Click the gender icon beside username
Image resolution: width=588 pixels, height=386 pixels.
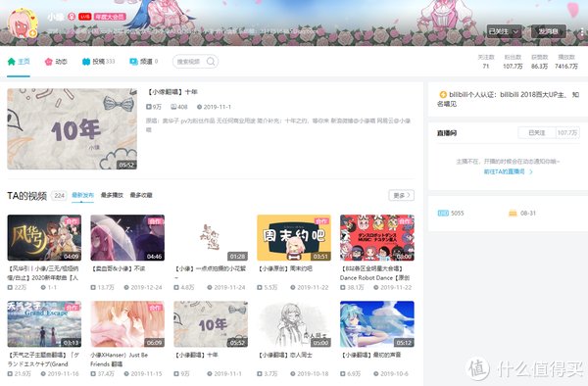tap(72, 17)
